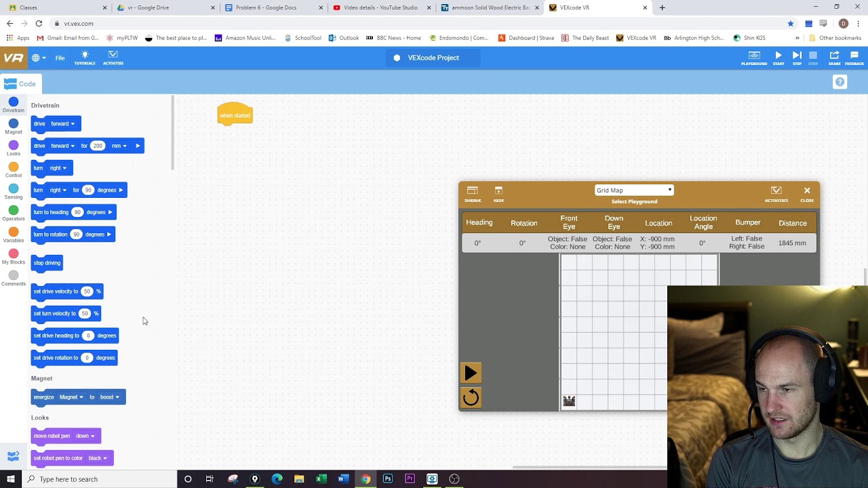Image resolution: width=868 pixels, height=488 pixels.
Task: Open the Feedback icon
Action: click(x=854, y=58)
